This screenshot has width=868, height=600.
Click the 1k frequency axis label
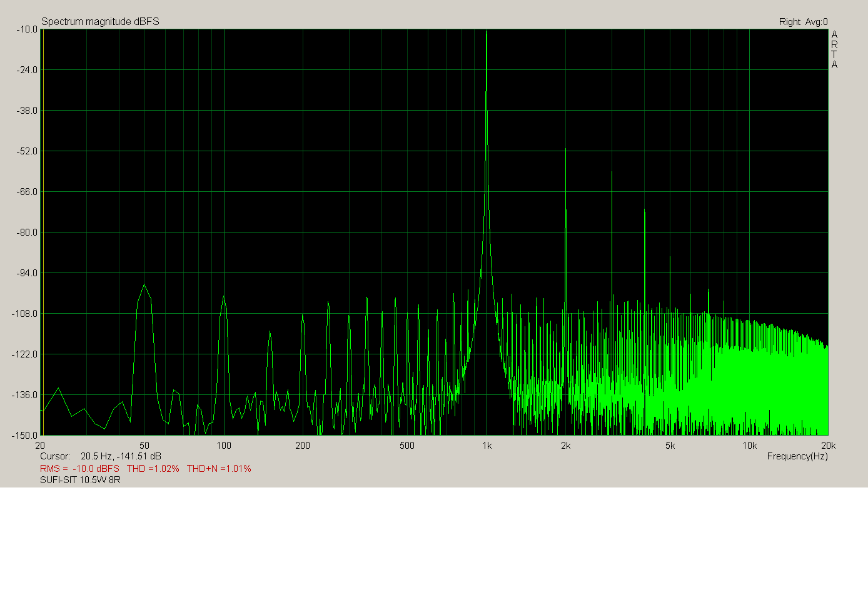pos(487,446)
